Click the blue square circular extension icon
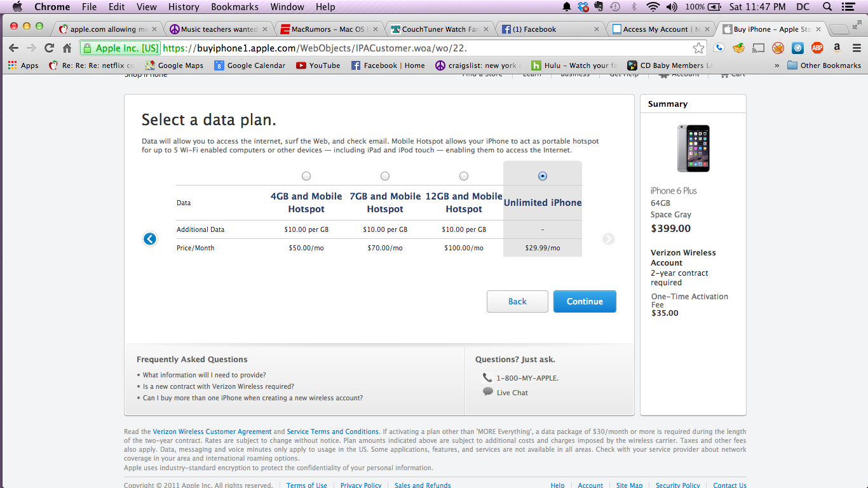The height and width of the screenshot is (488, 868). pyautogui.click(x=797, y=48)
